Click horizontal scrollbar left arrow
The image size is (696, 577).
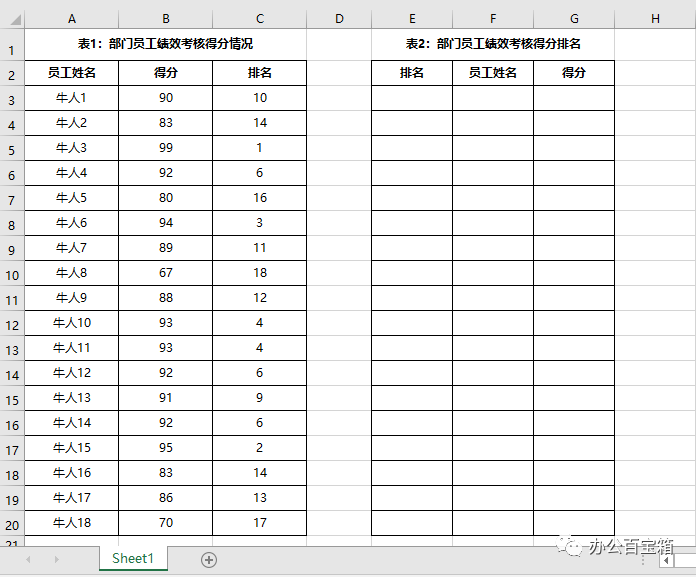pyautogui.click(x=666, y=561)
